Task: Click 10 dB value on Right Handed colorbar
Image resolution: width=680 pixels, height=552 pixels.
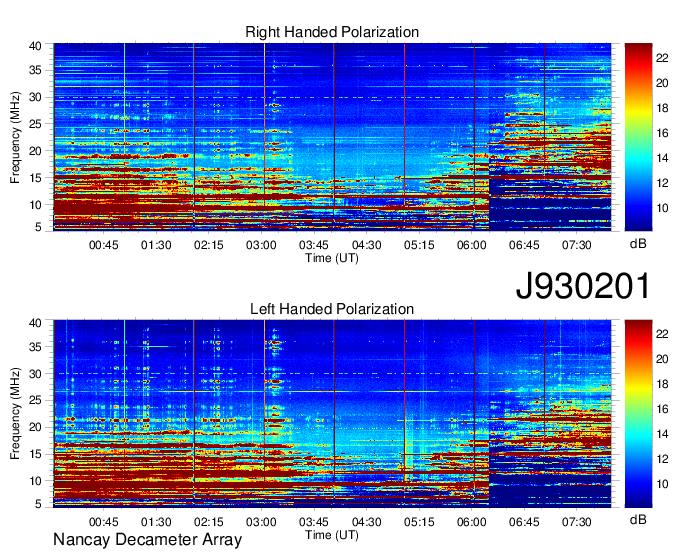Action: 662,208
